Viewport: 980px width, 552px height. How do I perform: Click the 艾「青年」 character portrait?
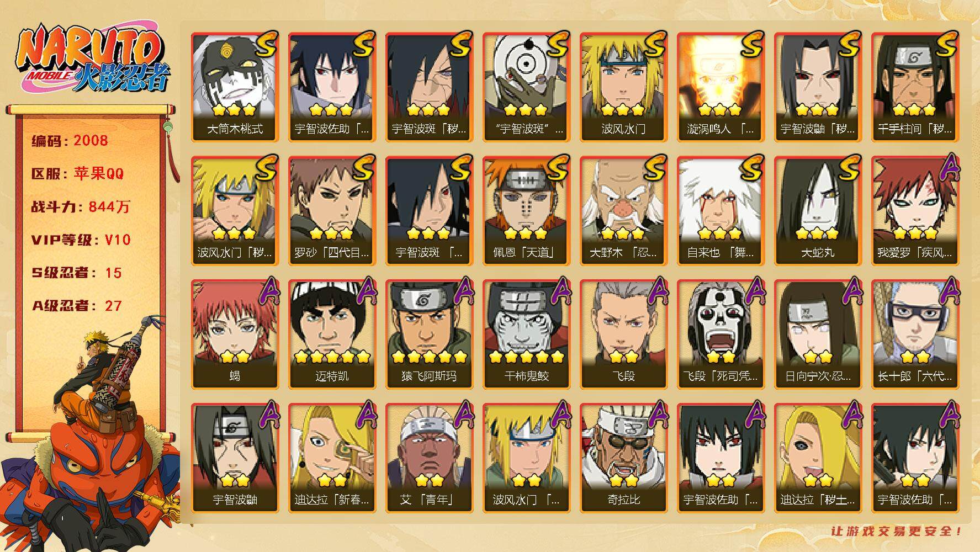pyautogui.click(x=429, y=458)
